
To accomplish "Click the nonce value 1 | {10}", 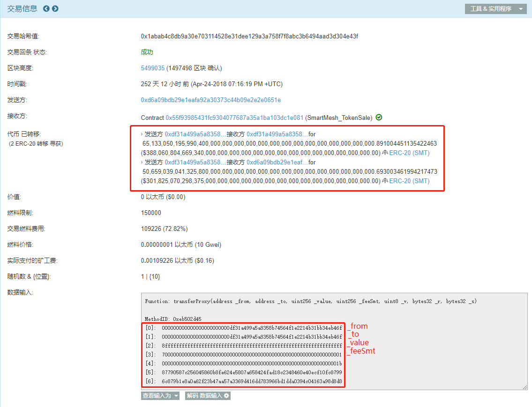I will pyautogui.click(x=150, y=276).
